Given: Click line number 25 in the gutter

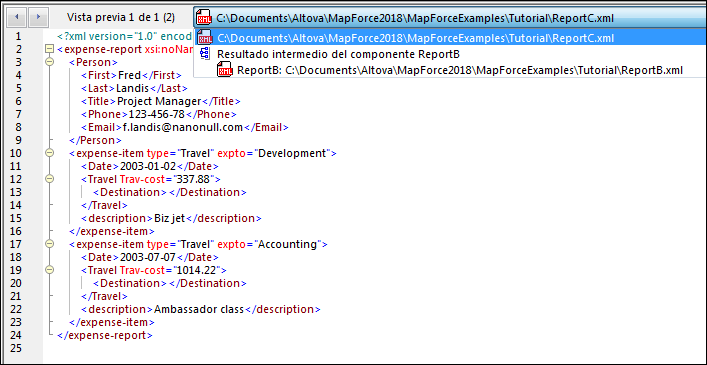Looking at the screenshot, I should pos(15,348).
